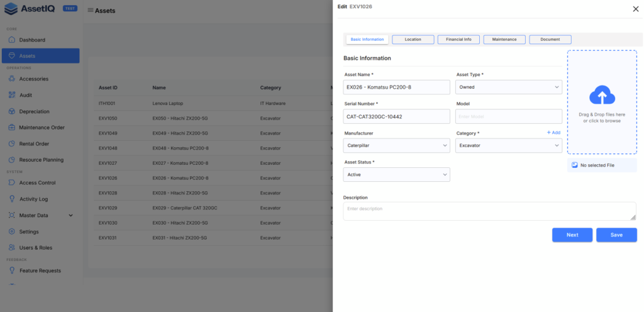Click the Resource Planning icon
Image resolution: width=644 pixels, height=312 pixels.
12,160
